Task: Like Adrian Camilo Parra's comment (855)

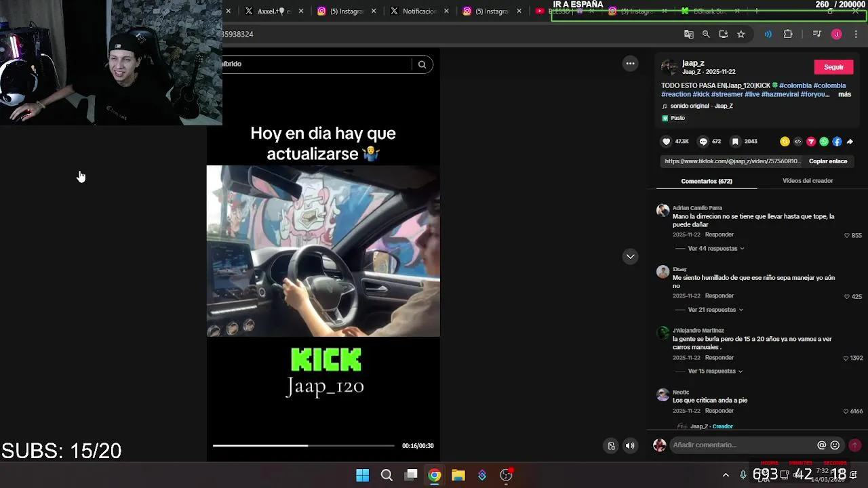Action: 846,235
